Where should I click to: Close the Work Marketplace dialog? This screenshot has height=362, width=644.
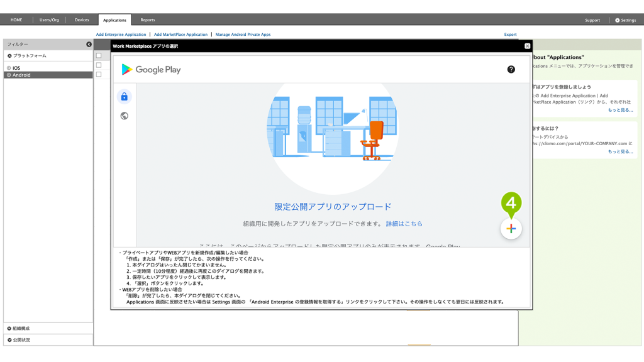click(x=528, y=46)
